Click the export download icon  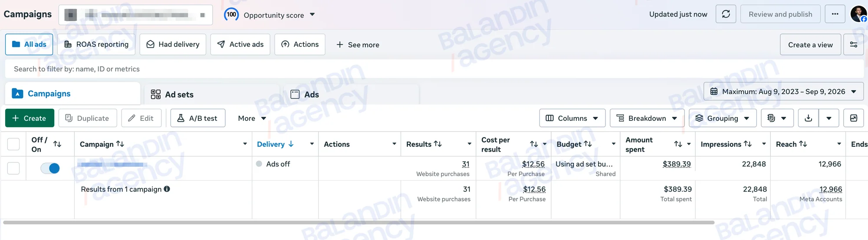click(x=808, y=118)
